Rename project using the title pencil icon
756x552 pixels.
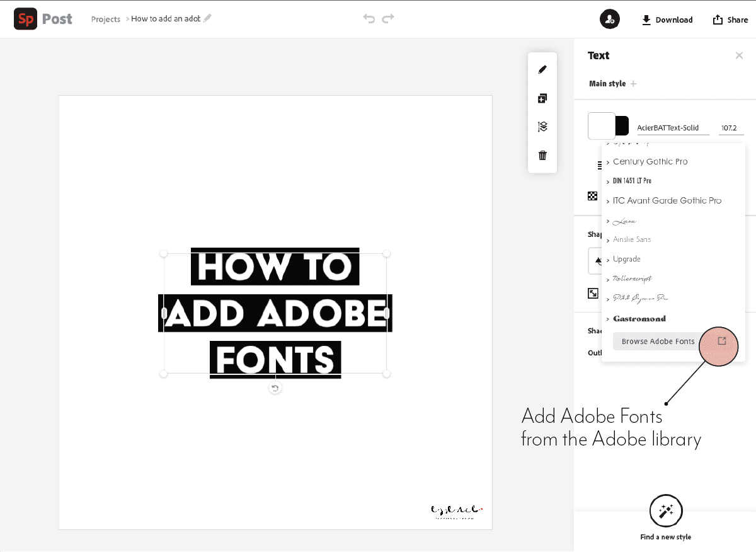pyautogui.click(x=208, y=18)
